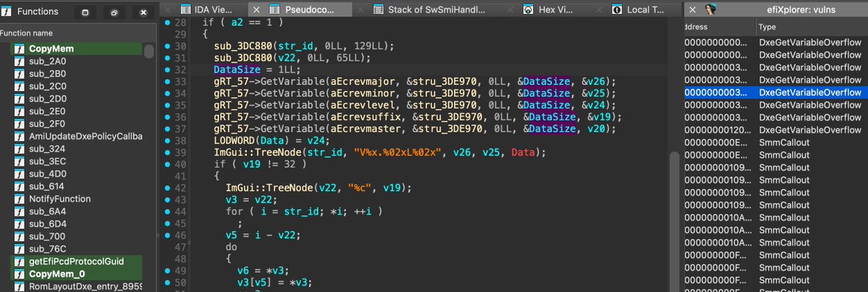Toggle breakpoint dot on line 36
Image resolution: width=868 pixels, height=292 pixels.
tap(167, 117)
